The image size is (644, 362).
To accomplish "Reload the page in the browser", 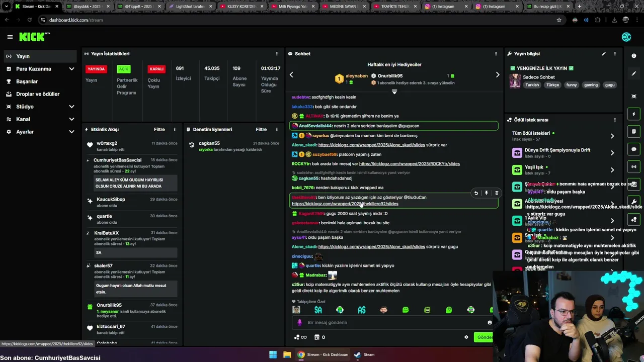I will click(x=30, y=20).
